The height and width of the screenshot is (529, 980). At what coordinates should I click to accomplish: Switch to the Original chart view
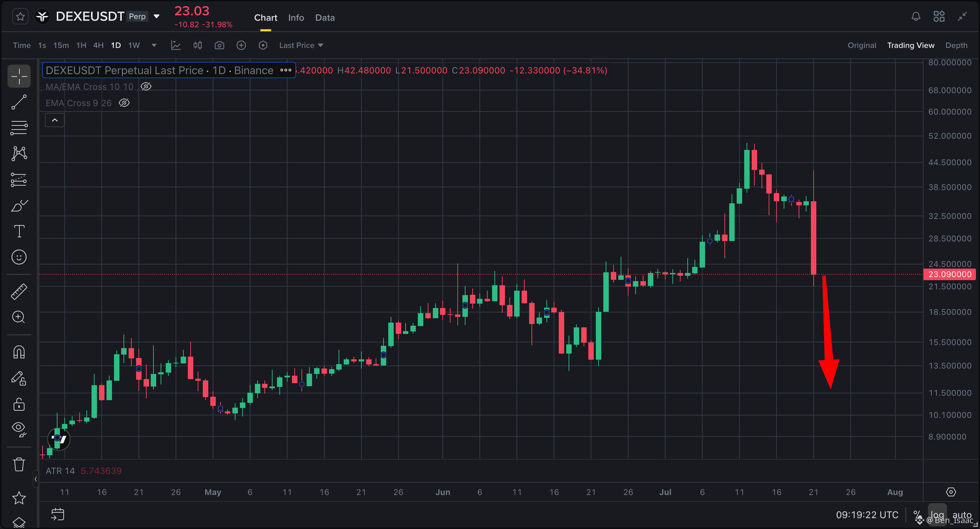coord(862,45)
